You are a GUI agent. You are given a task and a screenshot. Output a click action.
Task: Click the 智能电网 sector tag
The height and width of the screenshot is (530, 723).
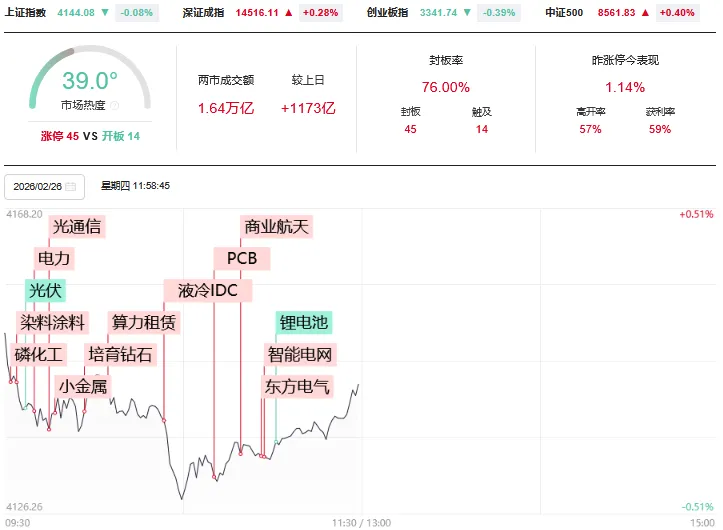[301, 354]
